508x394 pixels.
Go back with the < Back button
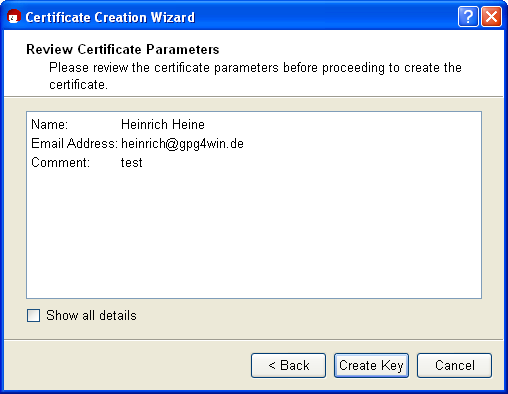[x=288, y=365]
